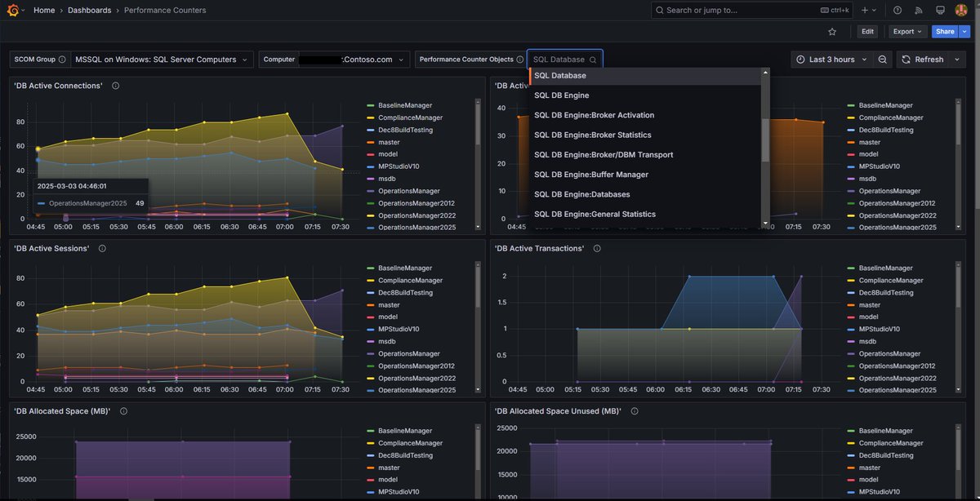Choose 'SQL DB Engine:Databases' option

(x=645, y=194)
